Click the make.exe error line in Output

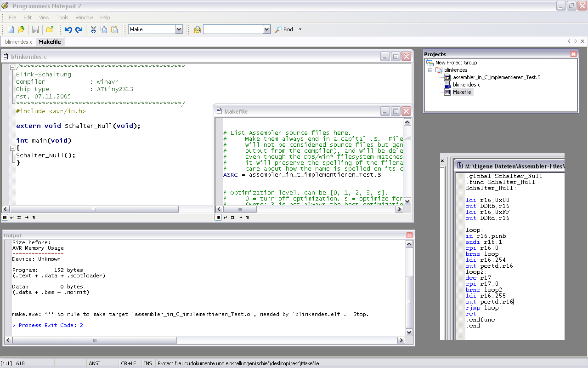[x=190, y=314]
